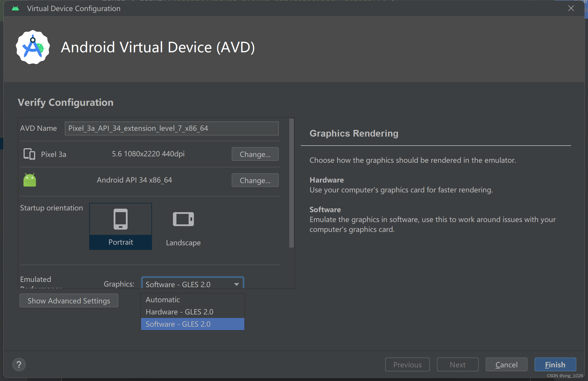Select the Landscape orientation icon
The image size is (588, 381).
click(183, 219)
